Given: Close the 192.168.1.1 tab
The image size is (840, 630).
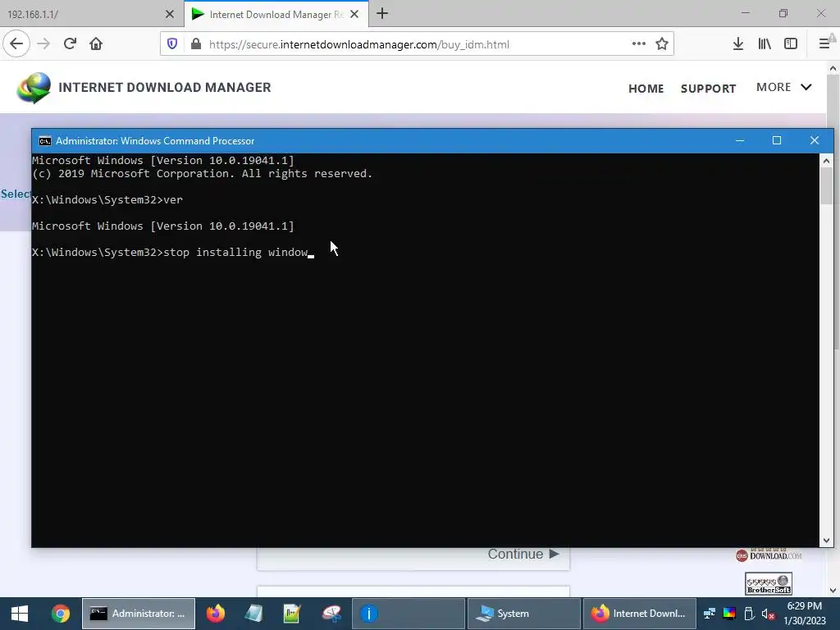Looking at the screenshot, I should [170, 15].
